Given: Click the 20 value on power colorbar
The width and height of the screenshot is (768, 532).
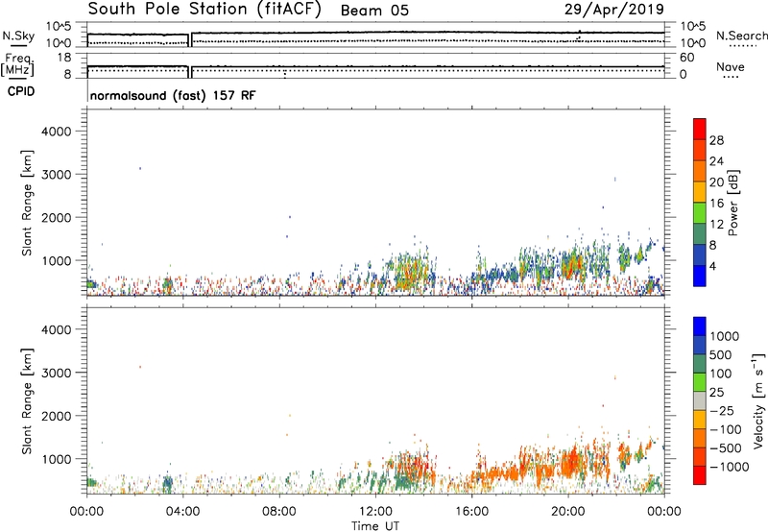Looking at the screenshot, I should coord(716,182).
